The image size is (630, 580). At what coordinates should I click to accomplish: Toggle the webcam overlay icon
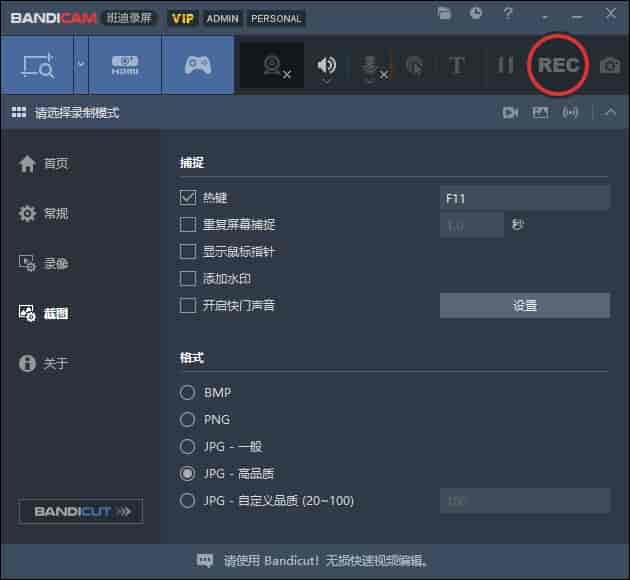tap(272, 65)
